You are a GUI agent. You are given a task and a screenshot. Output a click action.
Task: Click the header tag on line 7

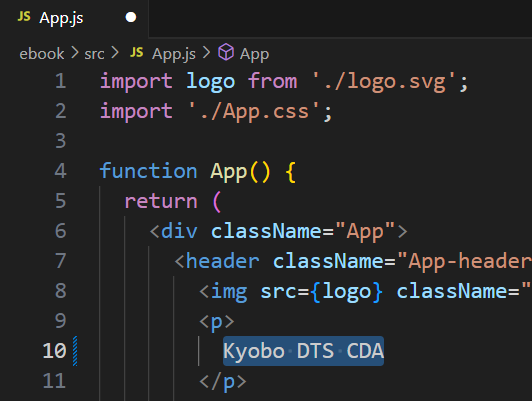pyautogui.click(x=222, y=261)
